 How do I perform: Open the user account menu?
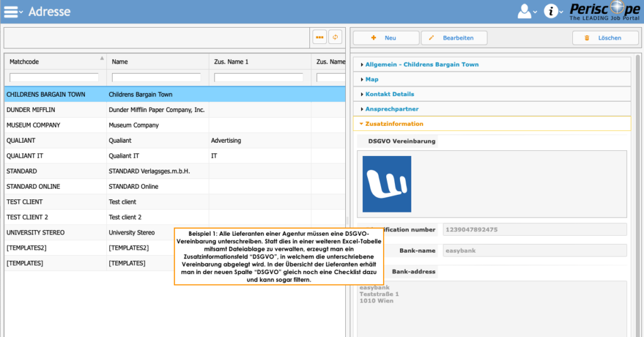pos(526,11)
